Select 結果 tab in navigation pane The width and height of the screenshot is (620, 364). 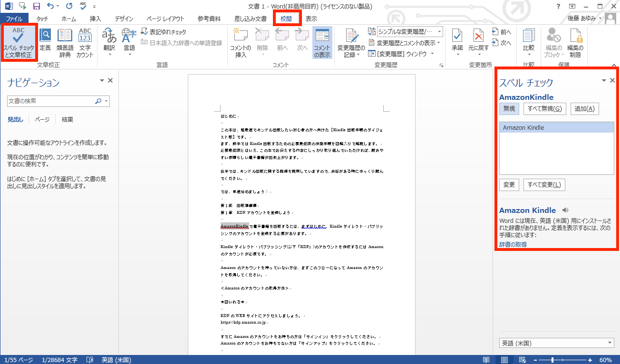pyautogui.click(x=68, y=120)
